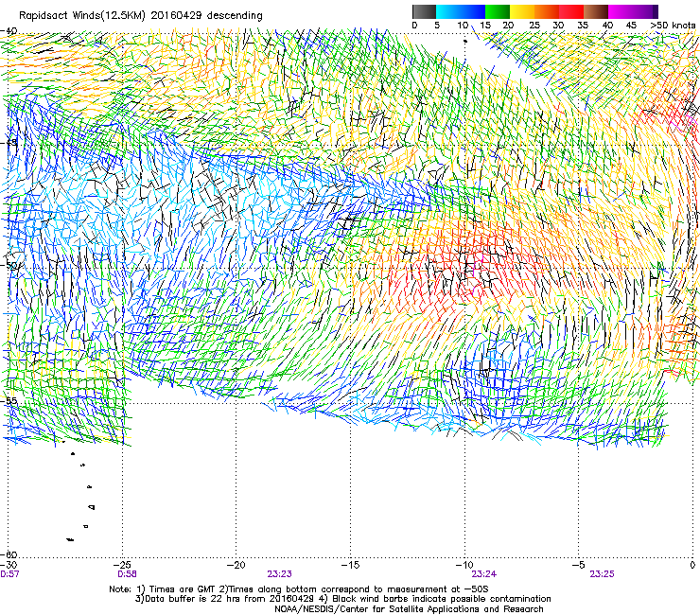Click the longitude label '-15'

pos(350,565)
